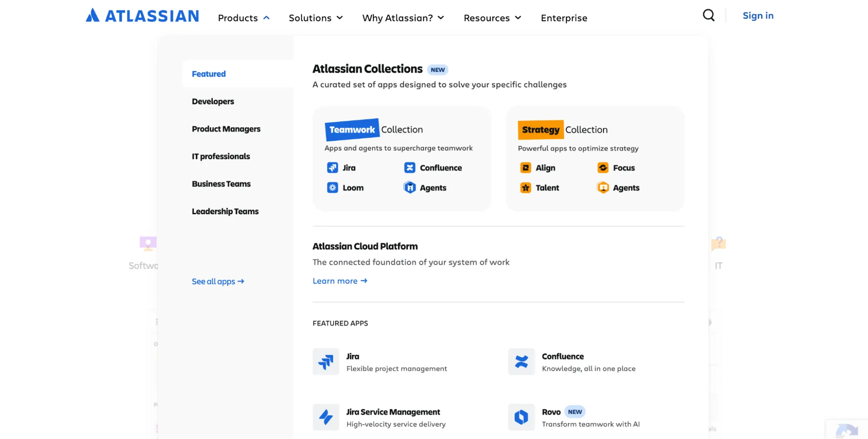Open the Enterprise page
This screenshot has height=439, width=868.
[564, 18]
